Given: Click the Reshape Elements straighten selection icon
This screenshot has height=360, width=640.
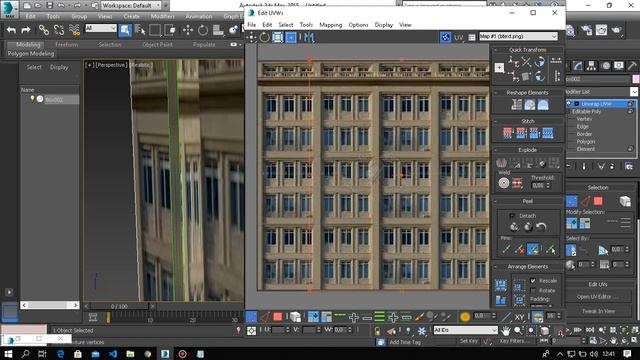Looking at the screenshot, I should [x=516, y=105].
